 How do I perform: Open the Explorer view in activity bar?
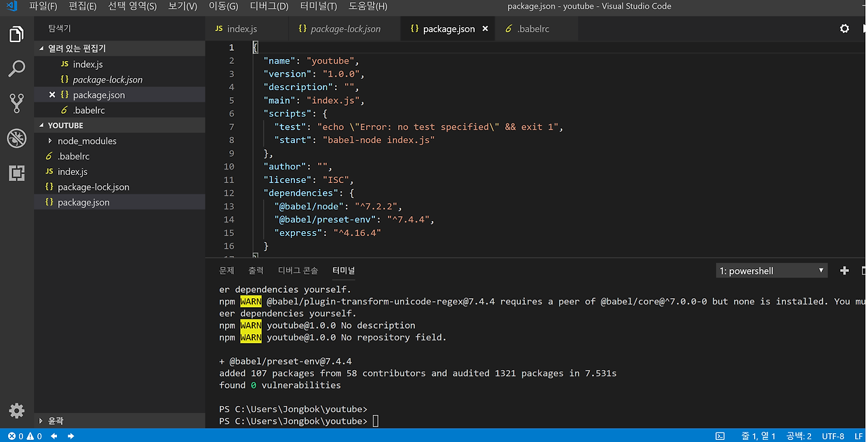click(16, 34)
